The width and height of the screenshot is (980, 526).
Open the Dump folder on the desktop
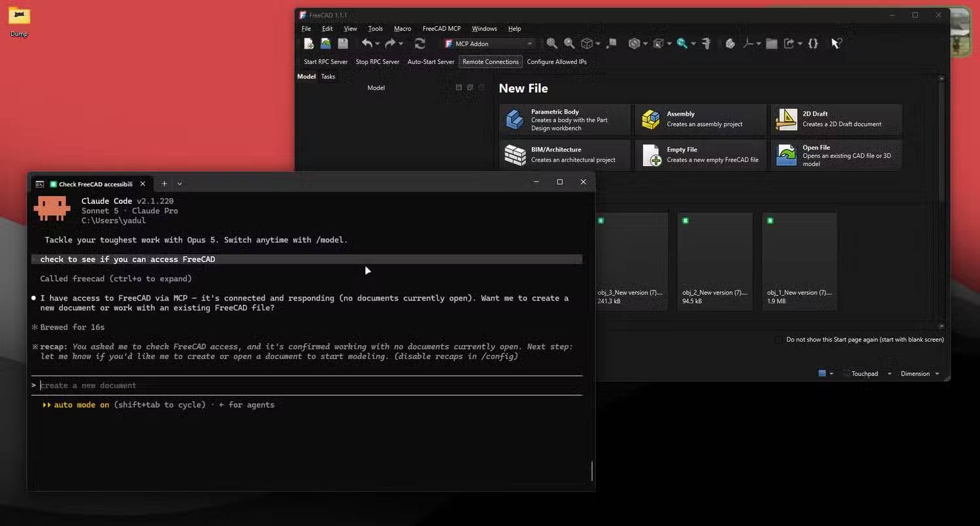(x=19, y=20)
